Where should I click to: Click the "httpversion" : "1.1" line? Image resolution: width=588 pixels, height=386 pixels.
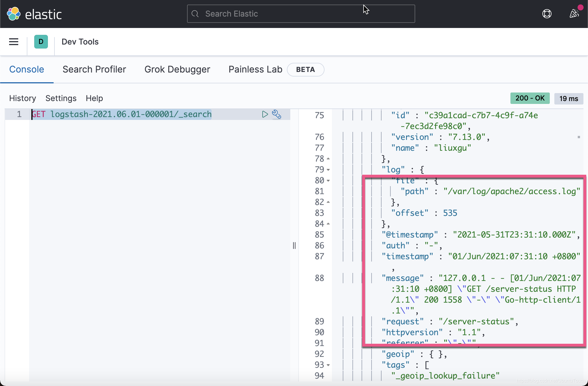433,332
